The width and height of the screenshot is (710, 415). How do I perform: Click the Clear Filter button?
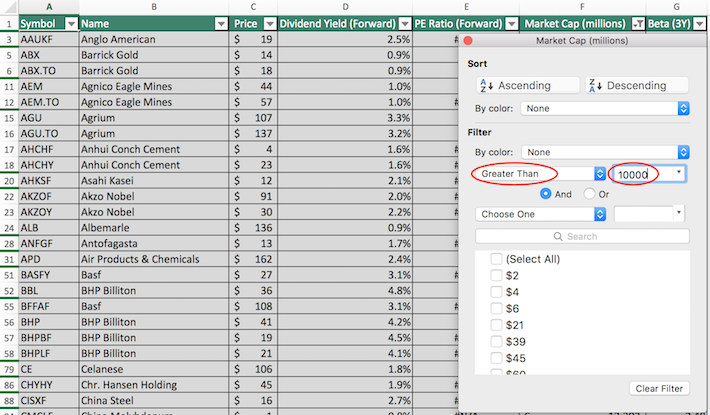click(x=659, y=388)
